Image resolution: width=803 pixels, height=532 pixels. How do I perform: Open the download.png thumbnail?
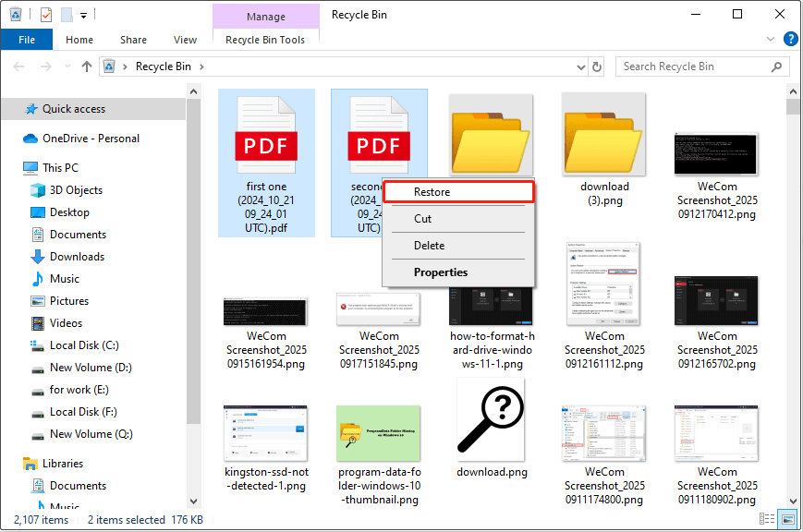point(491,420)
